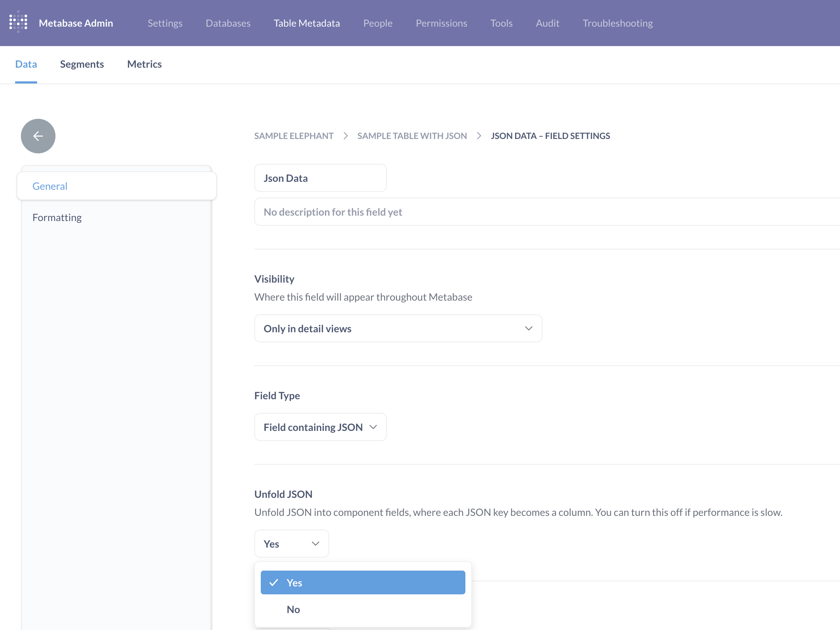Click the Json Data name field

[x=320, y=178]
